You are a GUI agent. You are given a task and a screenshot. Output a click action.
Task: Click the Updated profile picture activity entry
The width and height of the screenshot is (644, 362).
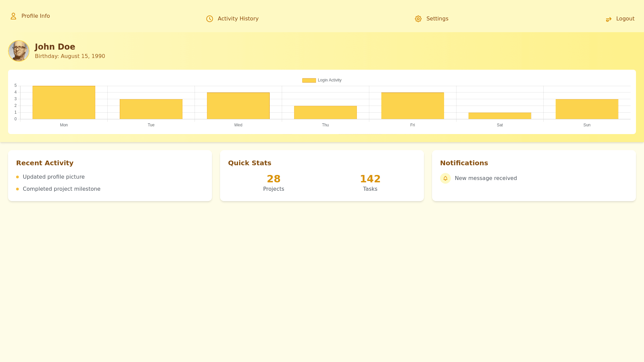click(x=54, y=177)
